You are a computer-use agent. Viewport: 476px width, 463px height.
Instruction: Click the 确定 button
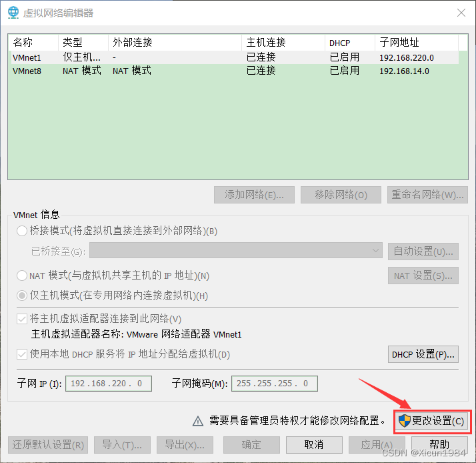251,445
